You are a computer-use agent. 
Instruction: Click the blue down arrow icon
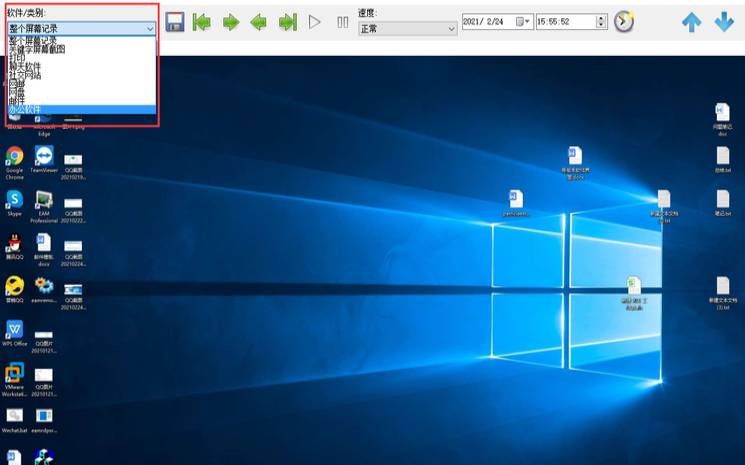[x=724, y=22]
